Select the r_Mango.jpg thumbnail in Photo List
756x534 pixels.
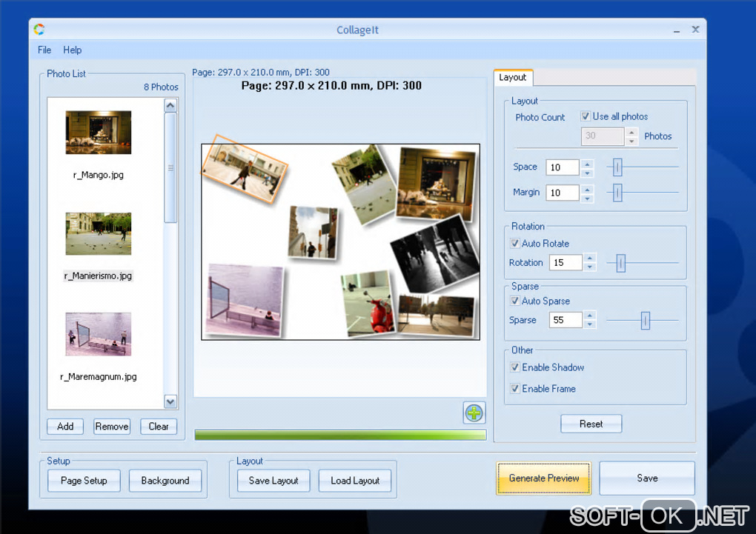[99, 133]
